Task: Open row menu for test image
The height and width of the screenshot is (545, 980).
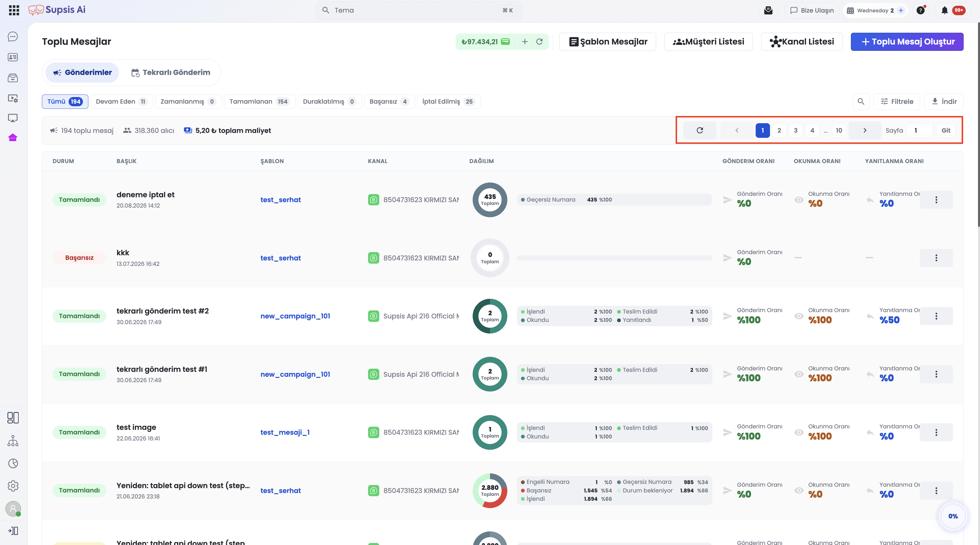Action: pos(936,432)
